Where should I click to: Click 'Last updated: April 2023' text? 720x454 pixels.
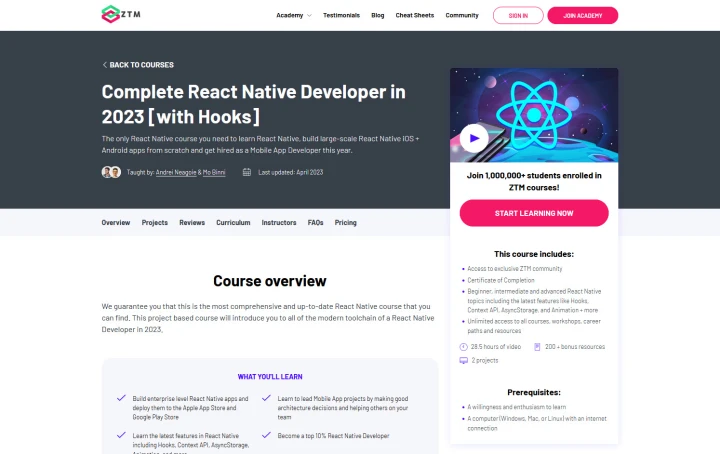pos(291,172)
